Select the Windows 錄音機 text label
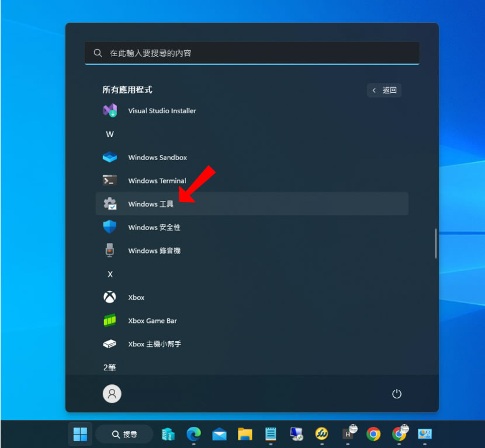 (154, 251)
